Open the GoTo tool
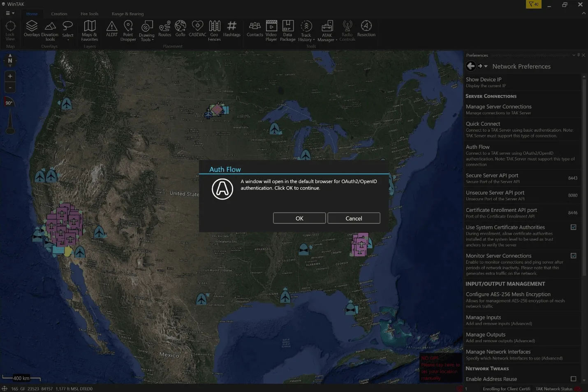This screenshot has height=392, width=588. coord(180,29)
